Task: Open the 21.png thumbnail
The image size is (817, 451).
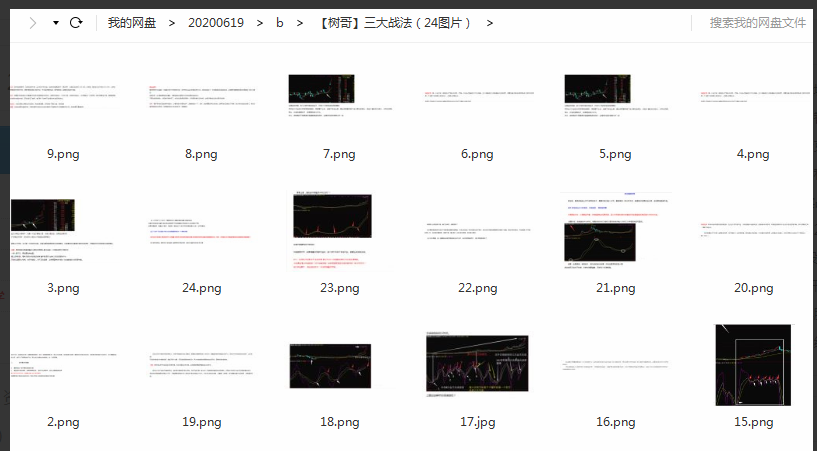Action: [616, 232]
